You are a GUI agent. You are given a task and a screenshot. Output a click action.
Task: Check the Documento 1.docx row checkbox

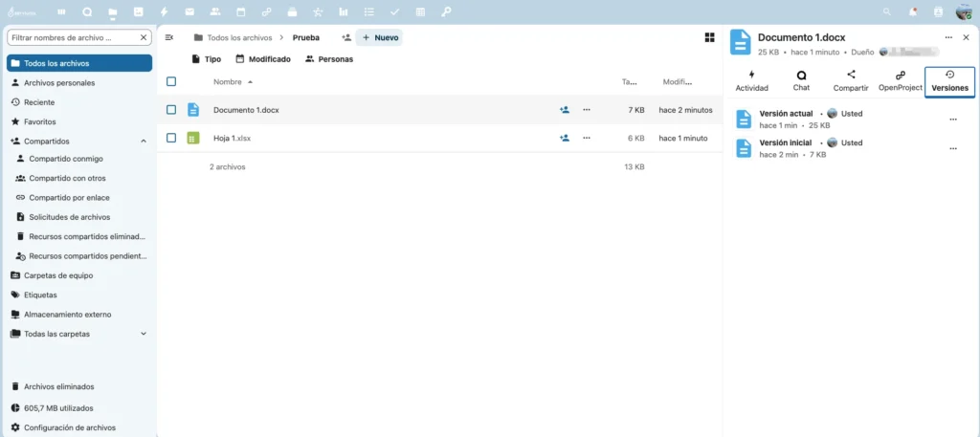pos(171,110)
